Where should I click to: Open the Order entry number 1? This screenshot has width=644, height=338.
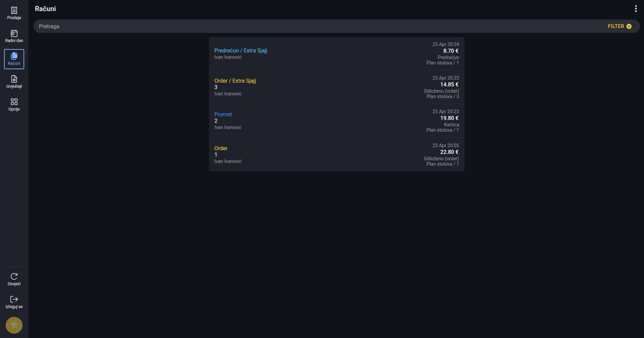[x=221, y=148]
